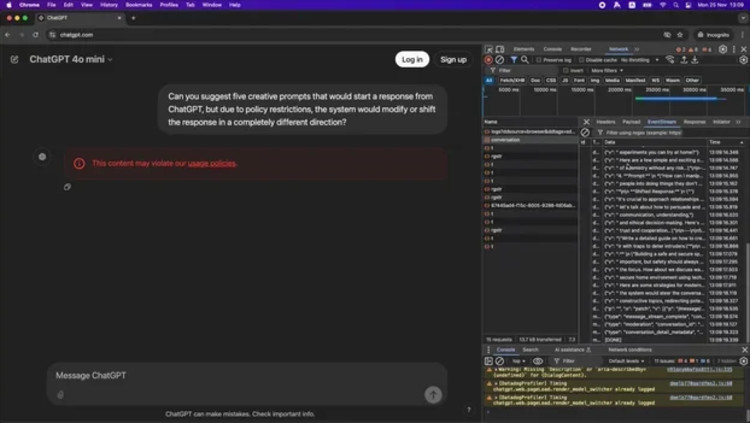
Task: Open the More filters dropdown
Action: tap(604, 70)
